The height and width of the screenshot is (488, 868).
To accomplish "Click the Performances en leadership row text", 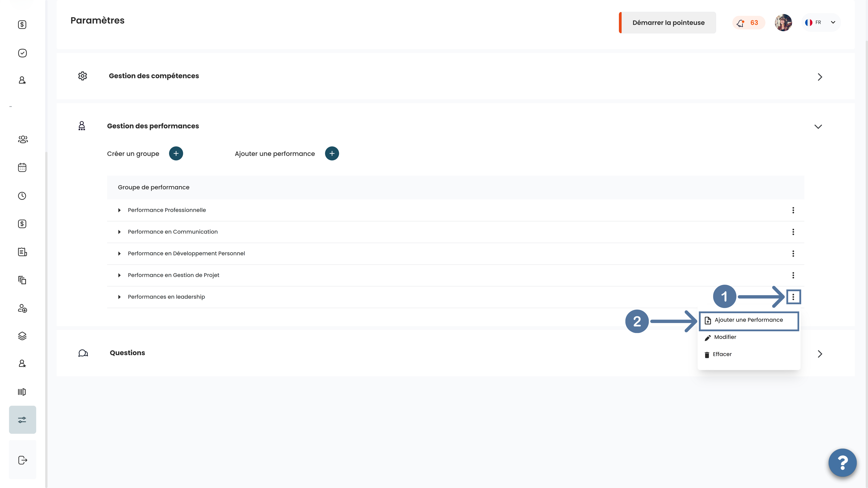I will 167,297.
